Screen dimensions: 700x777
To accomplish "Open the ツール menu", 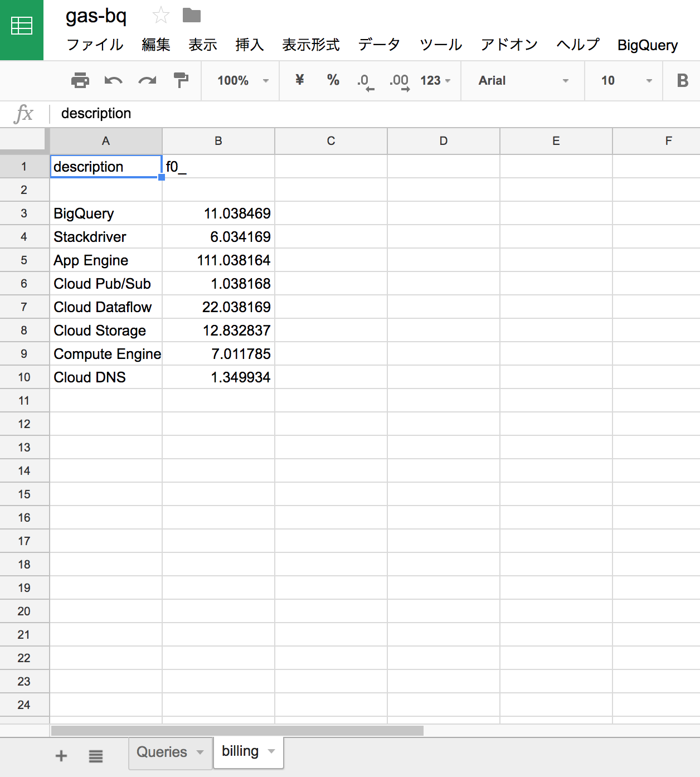I will click(x=441, y=45).
